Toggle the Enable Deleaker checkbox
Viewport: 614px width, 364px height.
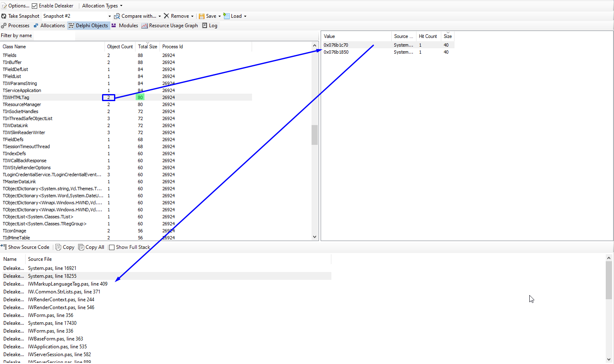pos(35,6)
